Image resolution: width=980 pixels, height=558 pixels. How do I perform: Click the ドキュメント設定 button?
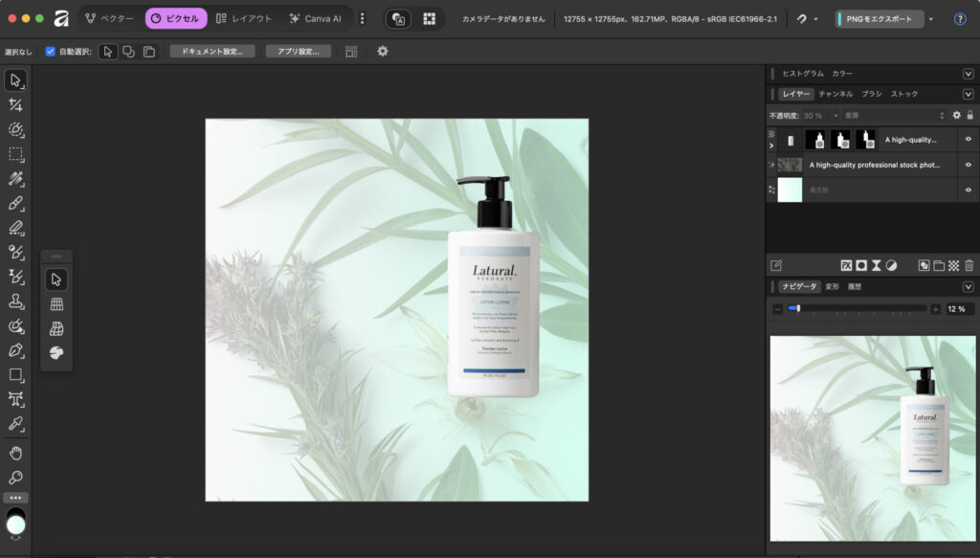click(x=212, y=52)
